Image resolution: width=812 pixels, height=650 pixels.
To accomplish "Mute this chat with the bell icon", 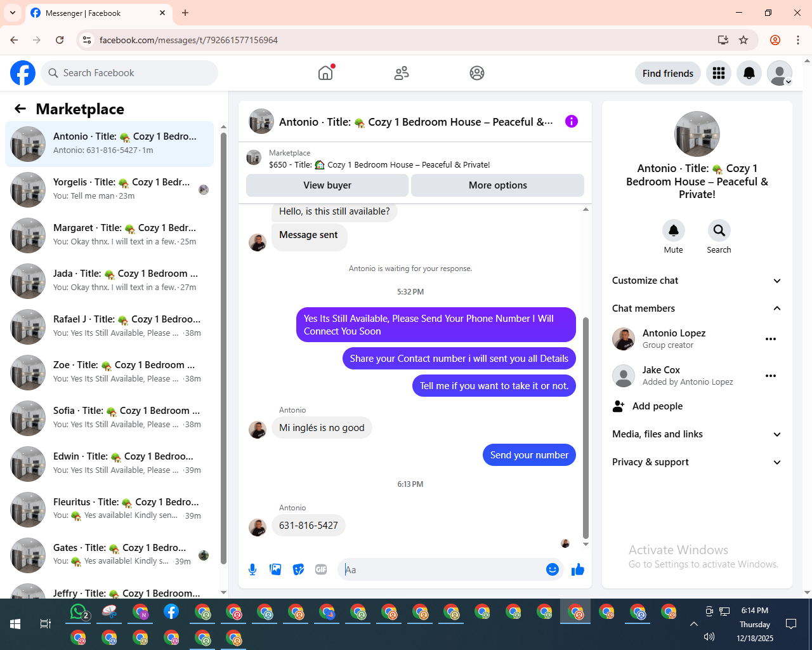I will [x=674, y=230].
